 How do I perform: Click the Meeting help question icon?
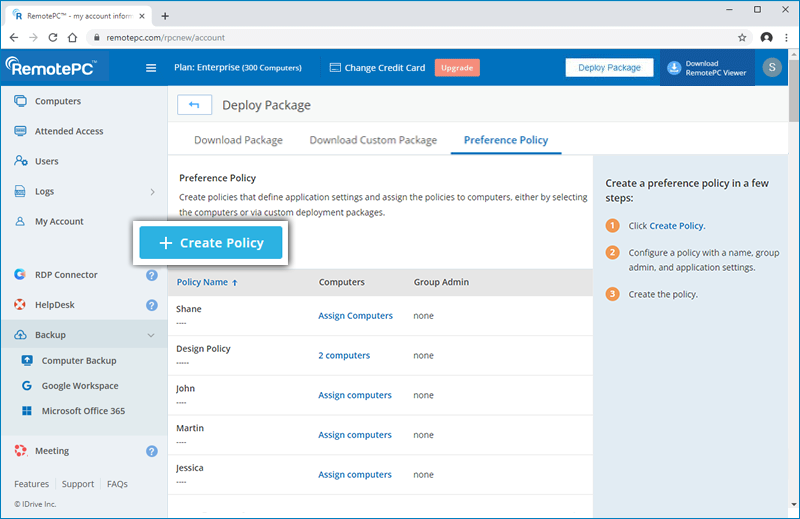coord(152,451)
